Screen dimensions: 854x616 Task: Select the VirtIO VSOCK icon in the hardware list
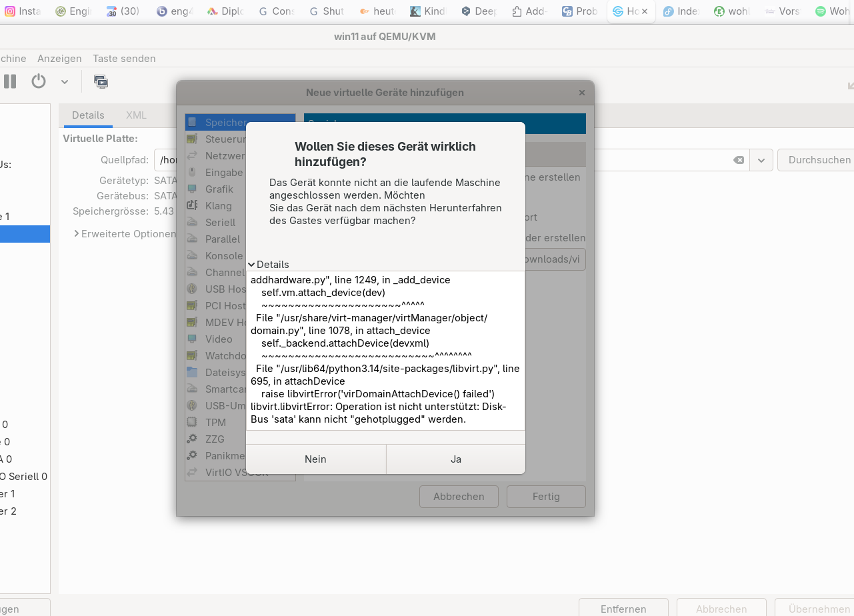[192, 472]
